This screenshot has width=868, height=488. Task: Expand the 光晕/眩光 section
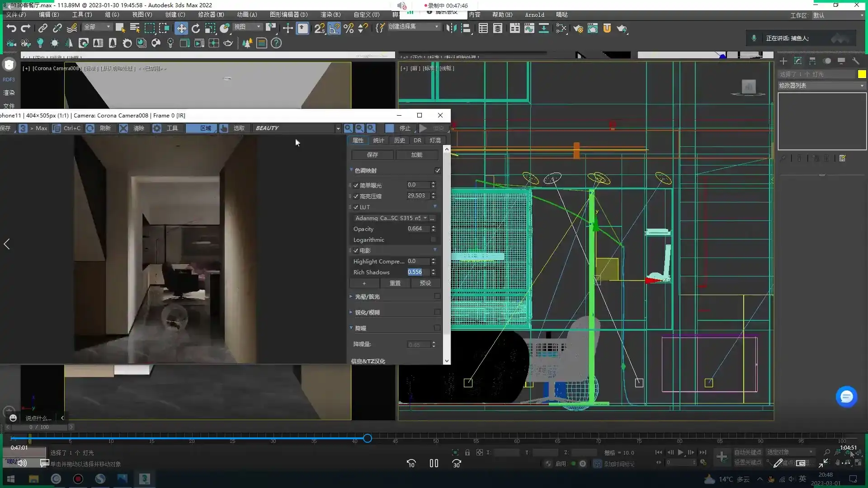pos(367,296)
